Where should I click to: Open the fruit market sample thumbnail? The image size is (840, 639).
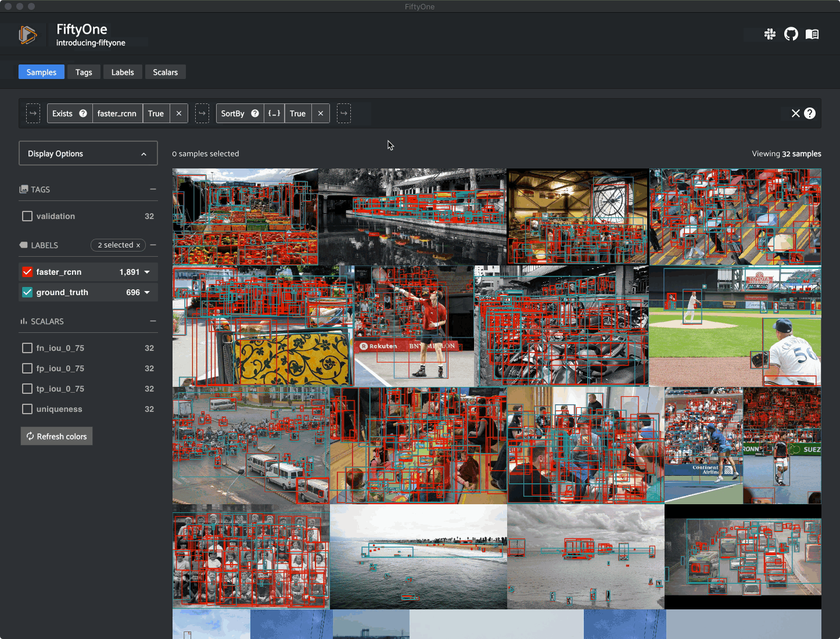pyautogui.click(x=245, y=217)
